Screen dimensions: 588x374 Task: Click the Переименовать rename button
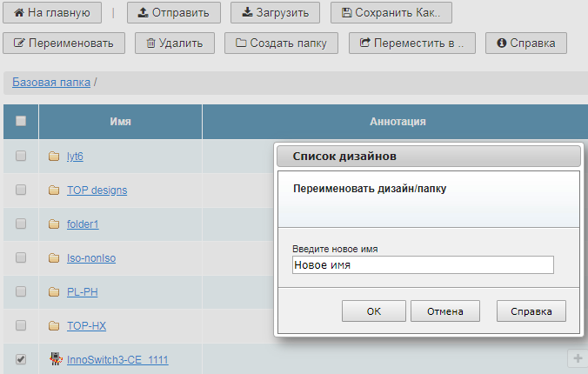[63, 43]
